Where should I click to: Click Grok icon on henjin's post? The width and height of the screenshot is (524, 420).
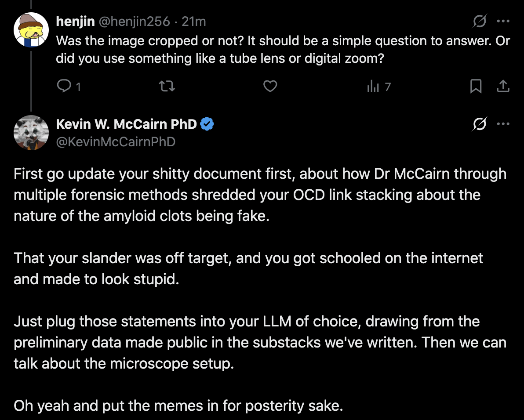click(480, 21)
